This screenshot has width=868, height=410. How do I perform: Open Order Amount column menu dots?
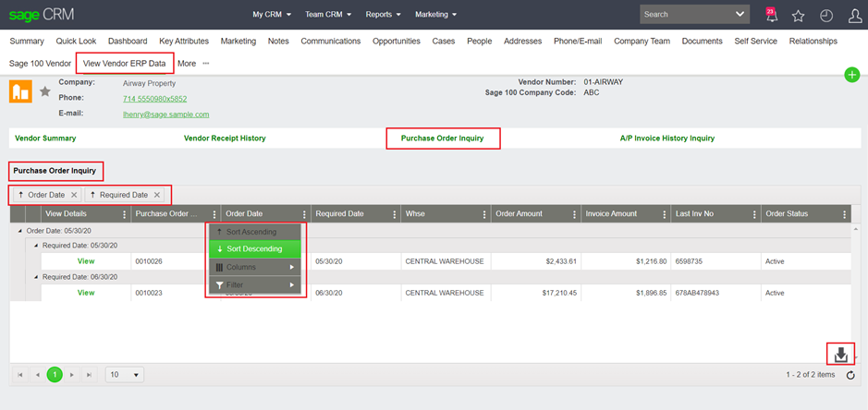tap(574, 214)
